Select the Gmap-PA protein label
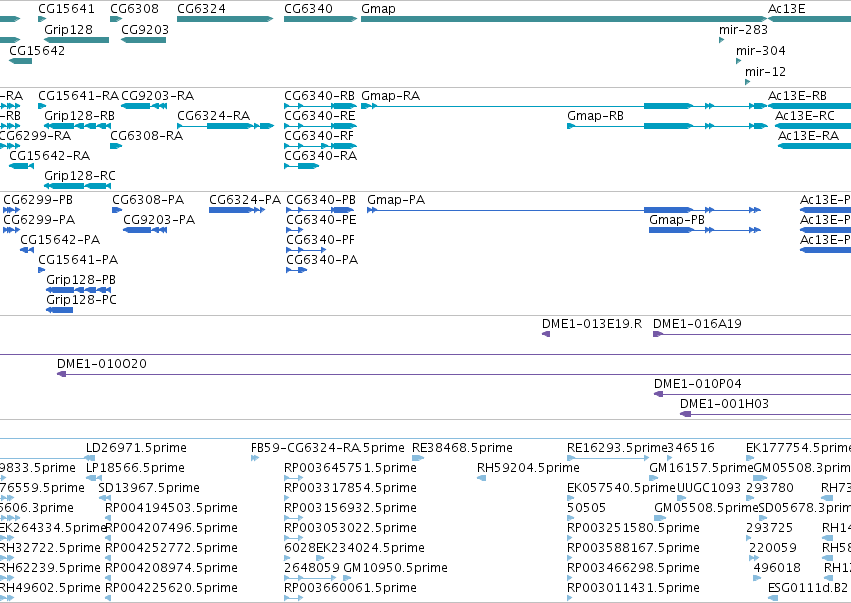Image resolution: width=851 pixels, height=603 pixels. point(396,200)
